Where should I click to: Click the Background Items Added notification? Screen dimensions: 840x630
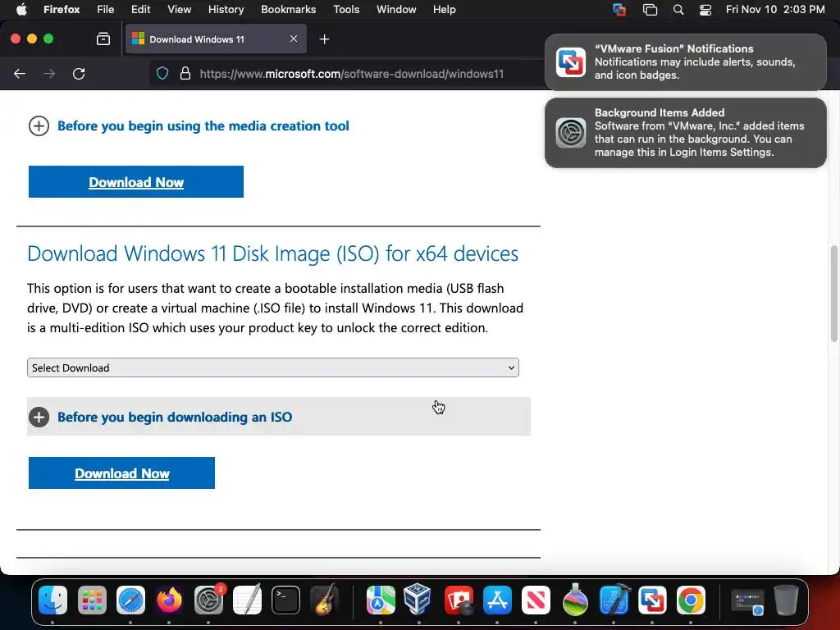(686, 133)
